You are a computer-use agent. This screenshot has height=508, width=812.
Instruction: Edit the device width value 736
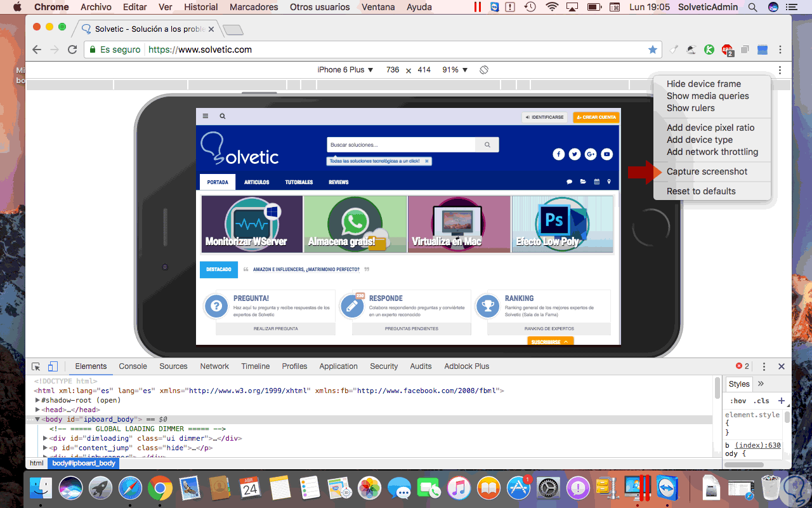[393, 70]
